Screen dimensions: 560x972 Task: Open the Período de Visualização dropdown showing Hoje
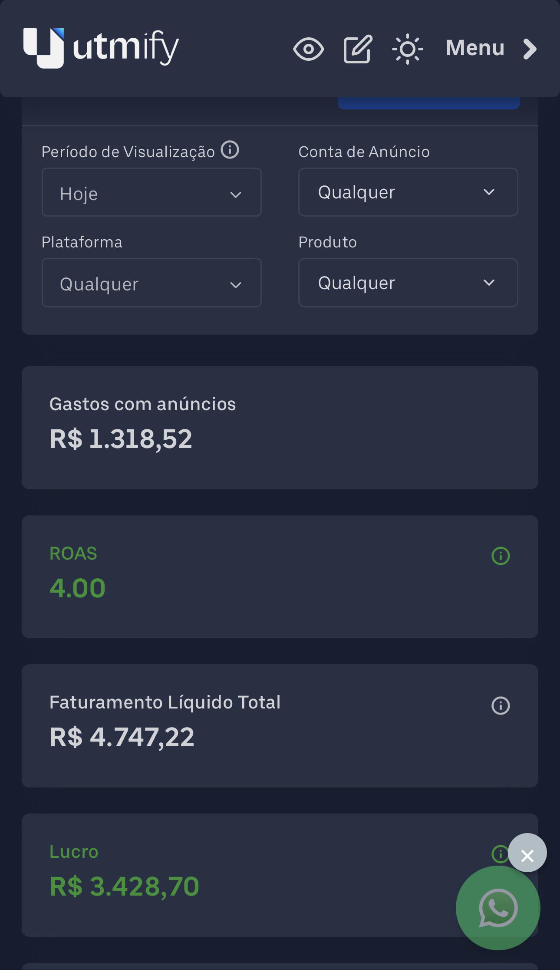pos(152,192)
